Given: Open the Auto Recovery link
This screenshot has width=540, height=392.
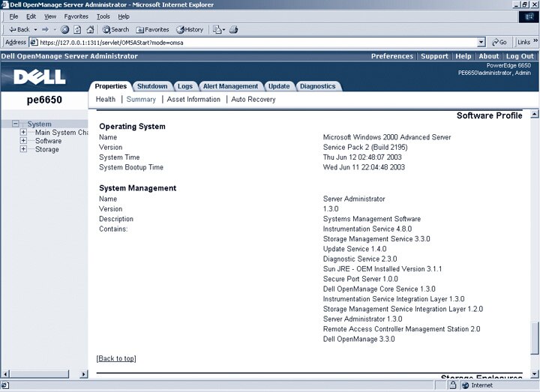Looking at the screenshot, I should click(253, 99).
